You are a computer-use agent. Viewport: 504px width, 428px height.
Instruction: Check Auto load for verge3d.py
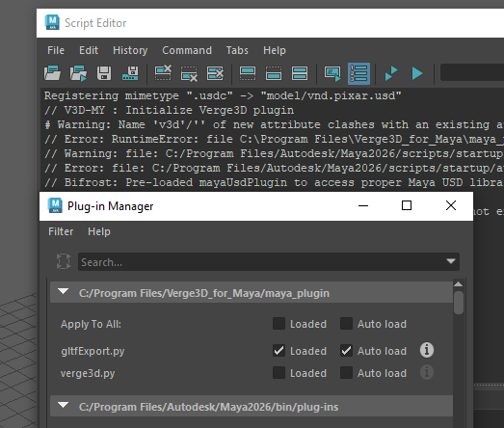click(x=346, y=373)
